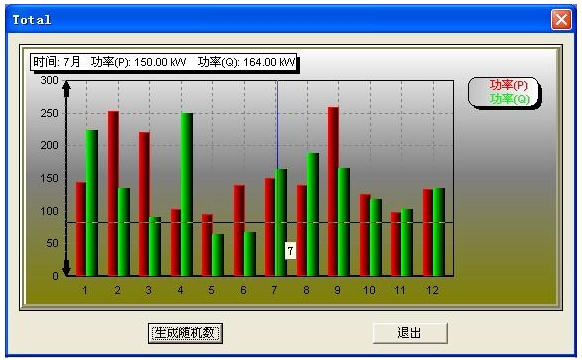The height and width of the screenshot is (360, 582).
Task: Click the green bar for month 1
Action: click(x=92, y=203)
